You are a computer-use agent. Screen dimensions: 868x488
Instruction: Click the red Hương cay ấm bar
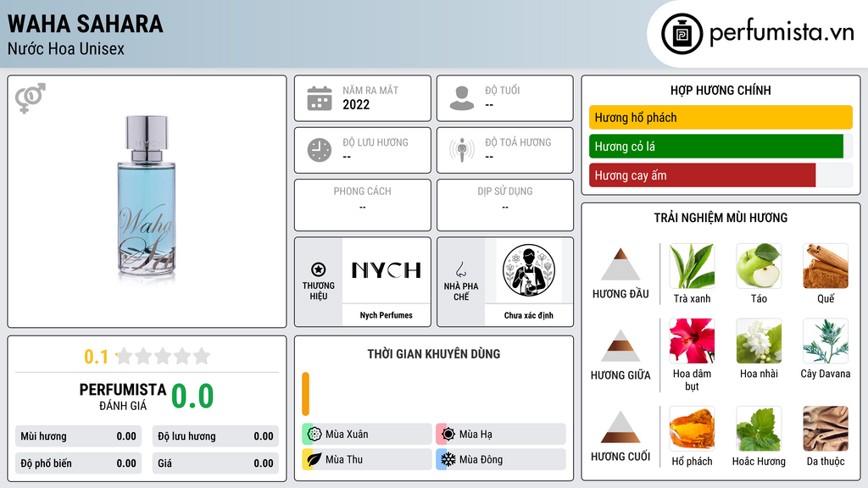click(703, 175)
